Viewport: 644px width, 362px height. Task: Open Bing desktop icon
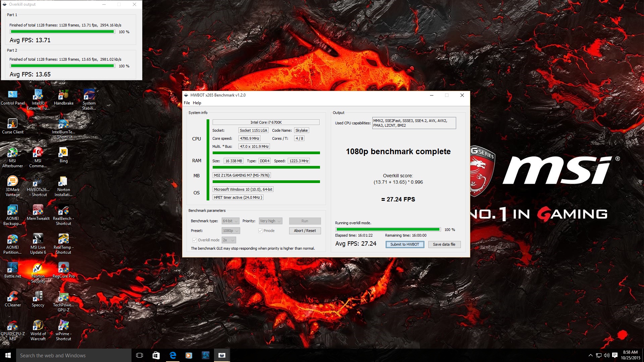point(63,155)
